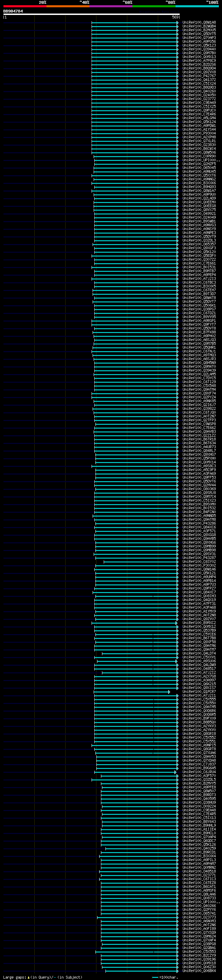Click the orange ~40% identity legend bar
This screenshot has height=980, width=222.
[x=68, y=7]
